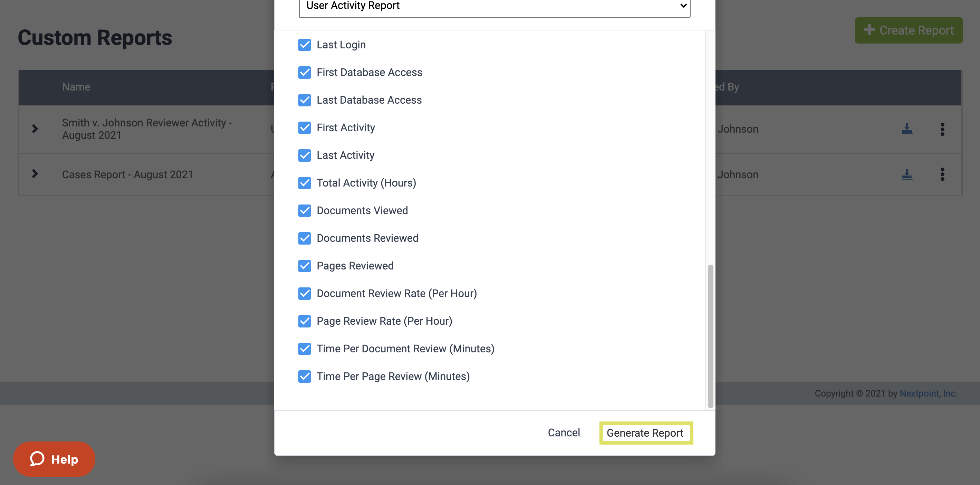Click the Name column header
This screenshot has width=980, height=485.
76,87
